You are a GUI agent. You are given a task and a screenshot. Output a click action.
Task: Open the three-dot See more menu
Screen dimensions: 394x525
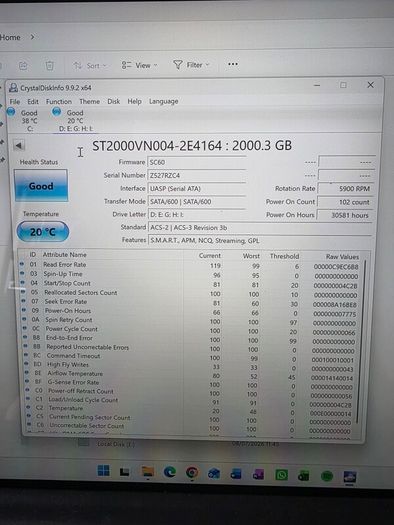233,64
